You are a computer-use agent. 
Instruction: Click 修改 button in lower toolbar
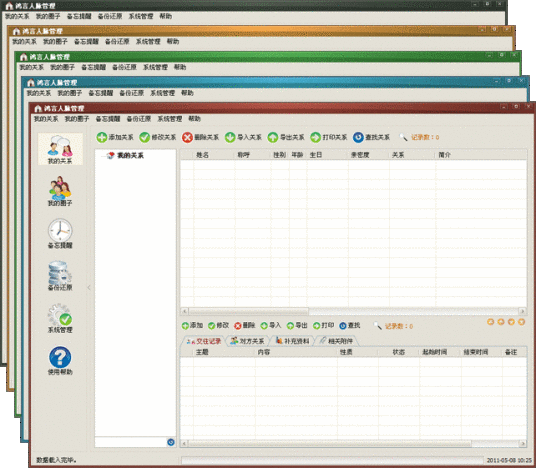218,325
